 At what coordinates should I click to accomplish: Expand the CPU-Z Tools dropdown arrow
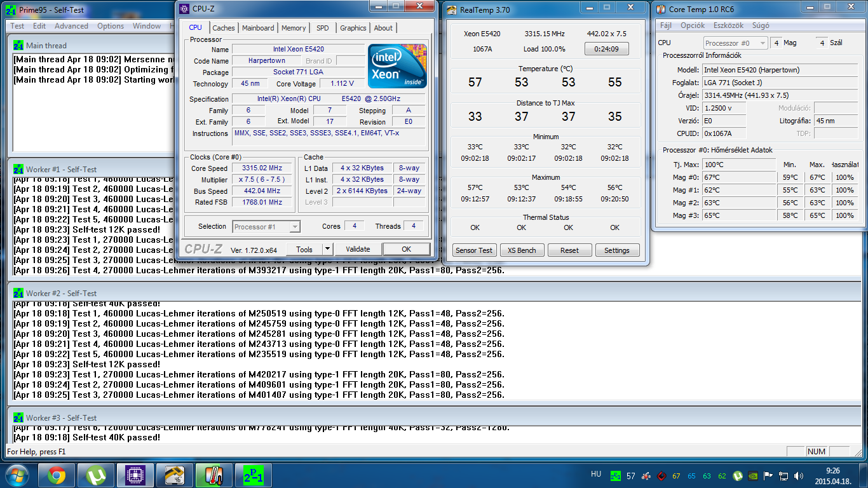pyautogui.click(x=328, y=249)
